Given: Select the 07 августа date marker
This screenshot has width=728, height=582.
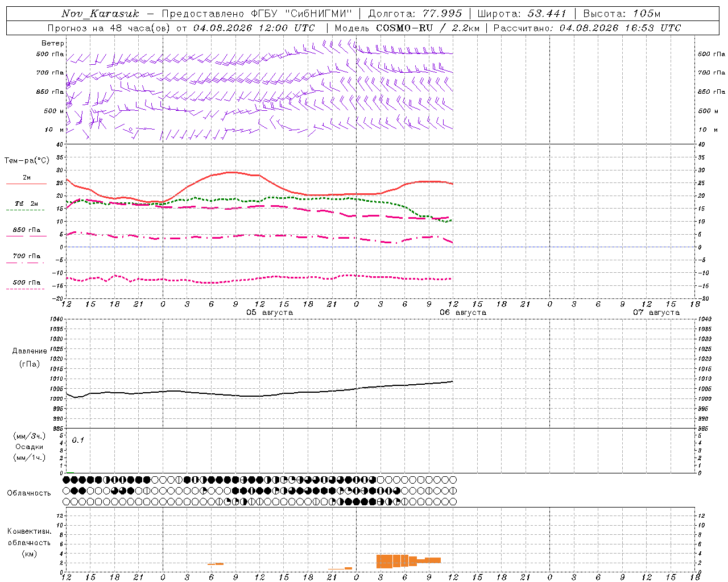Looking at the screenshot, I should [x=656, y=312].
